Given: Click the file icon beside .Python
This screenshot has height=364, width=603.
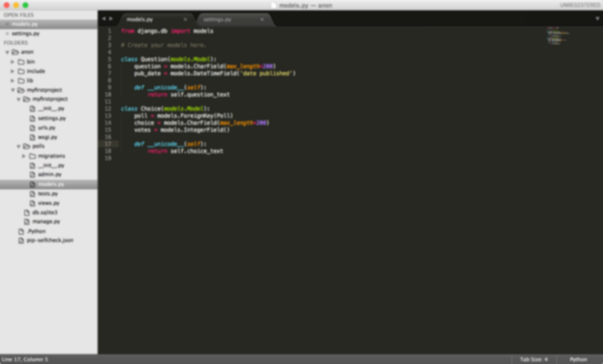Looking at the screenshot, I should (x=21, y=231).
